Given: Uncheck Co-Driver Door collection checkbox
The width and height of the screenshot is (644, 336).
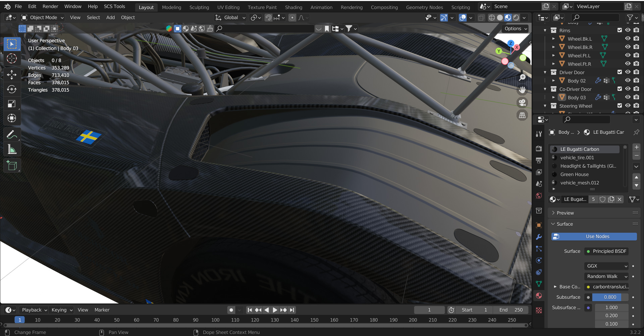Looking at the screenshot, I should pos(620,89).
